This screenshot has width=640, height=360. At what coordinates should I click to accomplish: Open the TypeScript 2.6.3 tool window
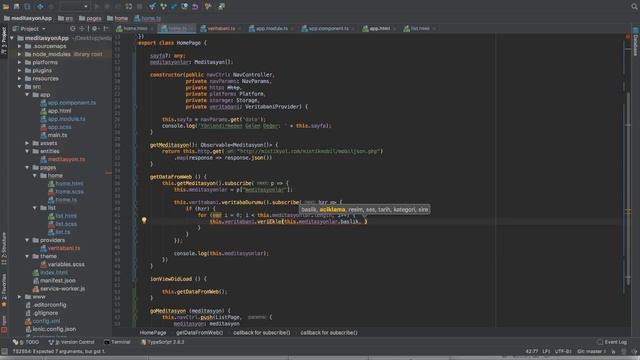pyautogui.click(x=162, y=342)
